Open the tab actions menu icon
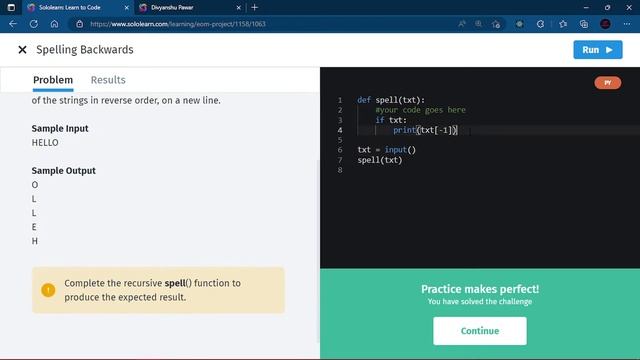Image resolution: width=640 pixels, height=360 pixels. [11, 7]
